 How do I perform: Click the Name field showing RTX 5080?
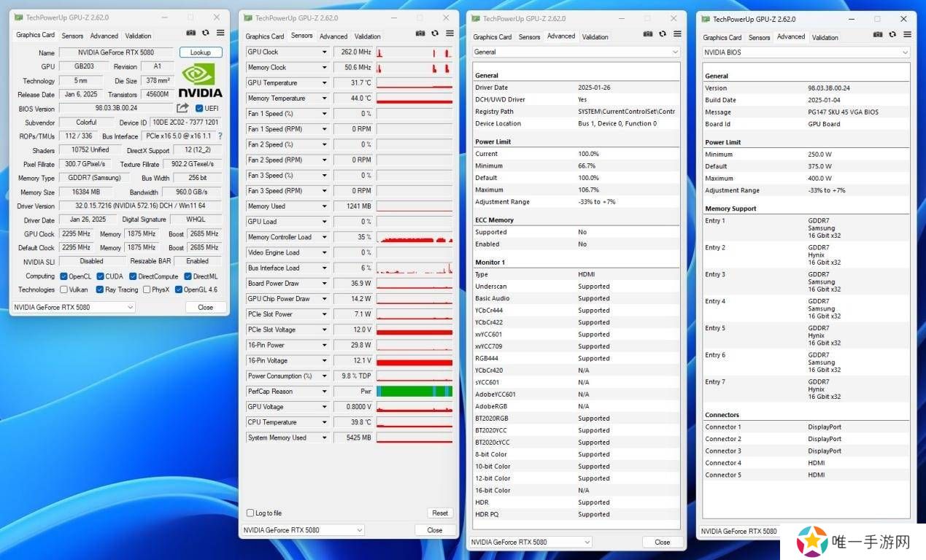tap(116, 52)
